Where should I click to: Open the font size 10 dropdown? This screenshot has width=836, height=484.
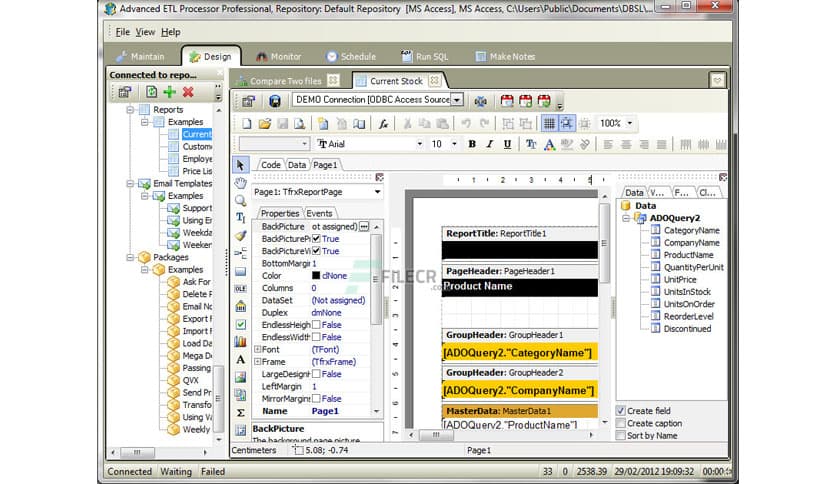coord(454,144)
